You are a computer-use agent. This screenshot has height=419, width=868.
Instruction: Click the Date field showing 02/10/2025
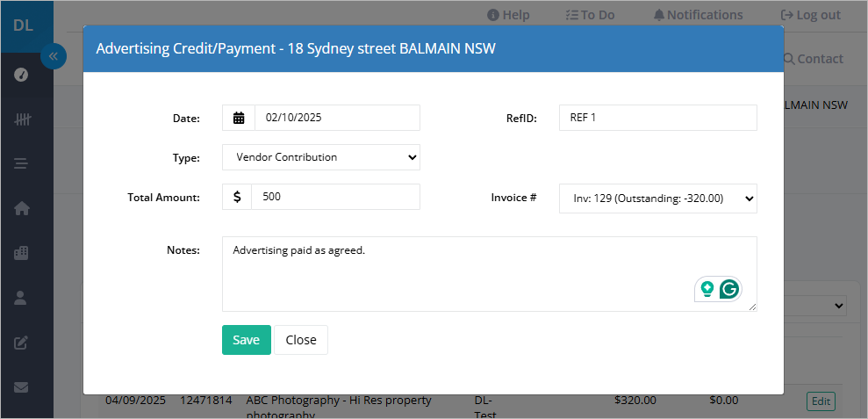click(337, 118)
